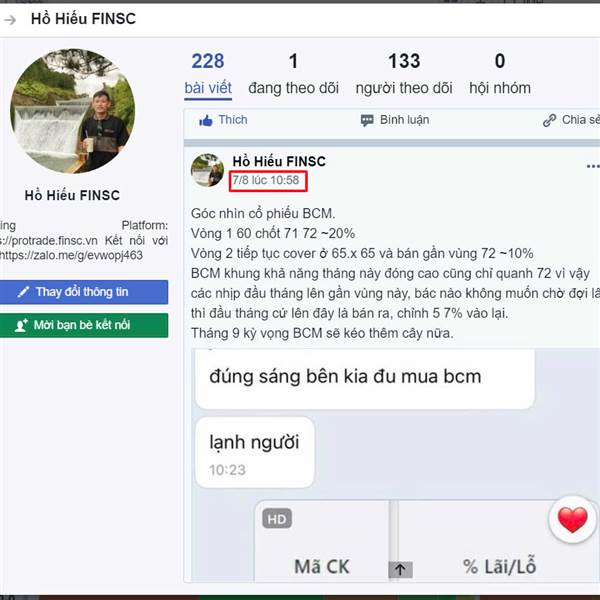Screen dimensions: 600x600
Task: Click the post timestamp 7/8 lúc 10:58
Action: tap(266, 180)
